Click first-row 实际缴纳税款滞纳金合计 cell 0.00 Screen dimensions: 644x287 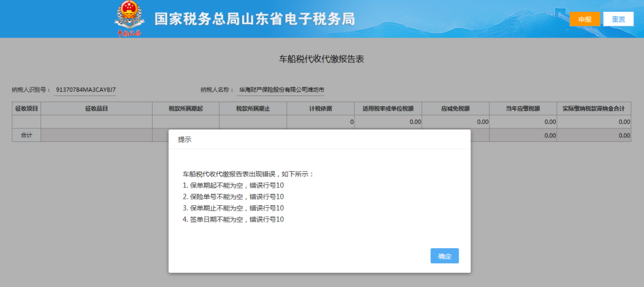[x=594, y=122]
